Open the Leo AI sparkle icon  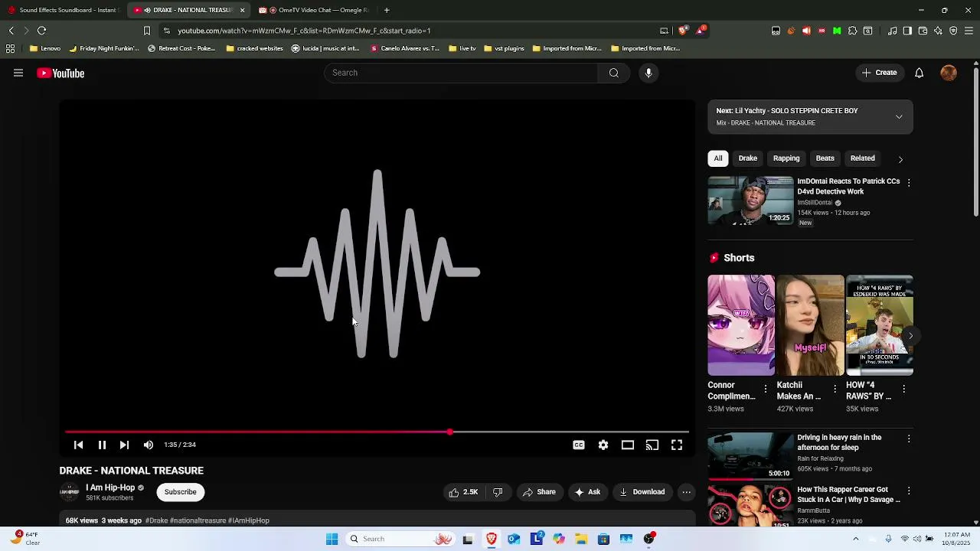pyautogui.click(x=938, y=31)
